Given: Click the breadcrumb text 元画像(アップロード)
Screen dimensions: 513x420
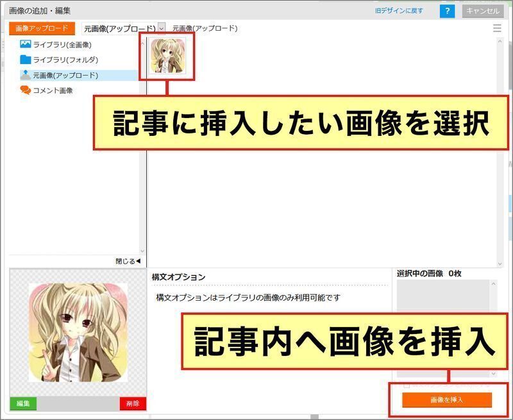Looking at the screenshot, I should (x=205, y=28).
